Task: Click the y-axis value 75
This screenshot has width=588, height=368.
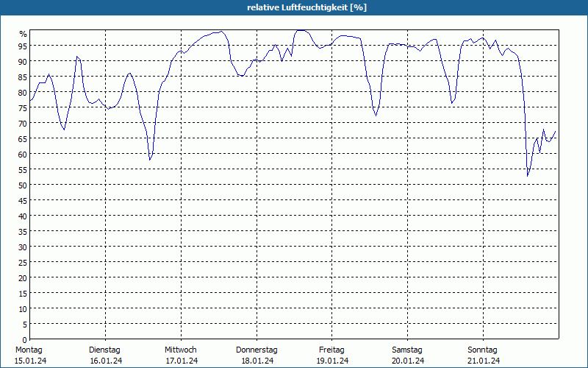Action: 23,107
